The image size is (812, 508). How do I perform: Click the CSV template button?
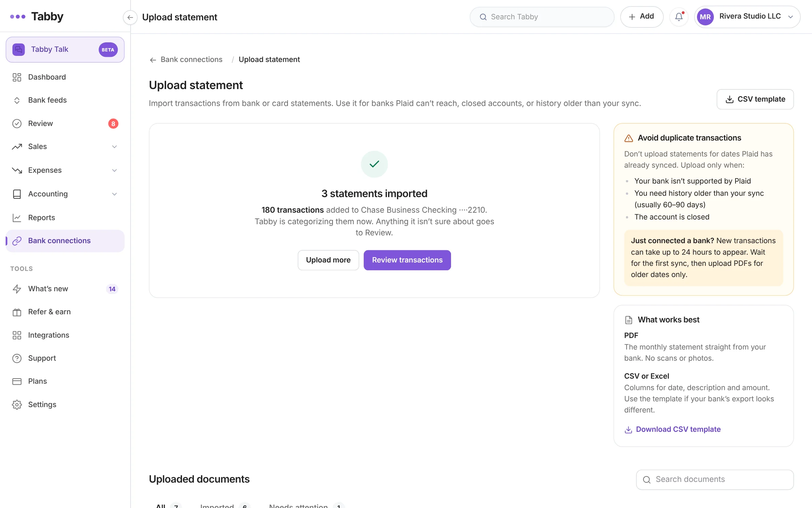755,99
